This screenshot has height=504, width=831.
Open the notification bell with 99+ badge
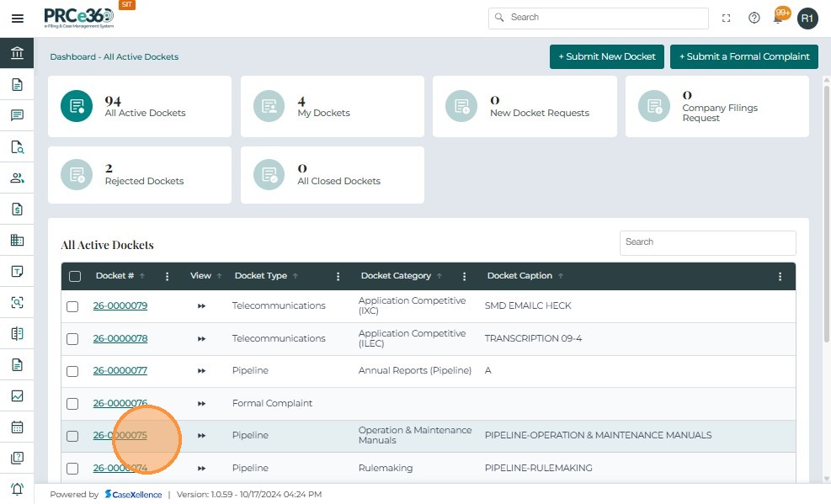pos(779,18)
